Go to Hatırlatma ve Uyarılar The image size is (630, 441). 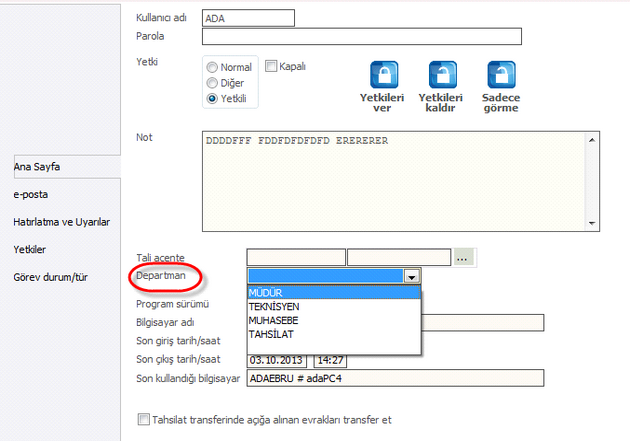(x=61, y=221)
